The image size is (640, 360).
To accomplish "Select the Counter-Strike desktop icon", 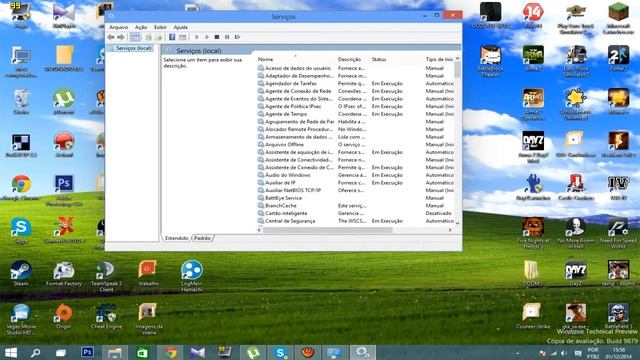I will (x=533, y=317).
